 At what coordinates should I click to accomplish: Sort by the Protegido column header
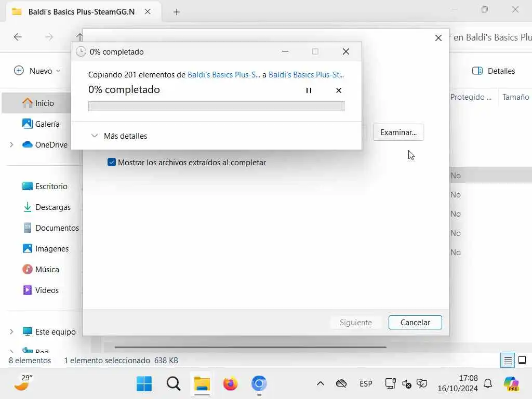[471, 97]
